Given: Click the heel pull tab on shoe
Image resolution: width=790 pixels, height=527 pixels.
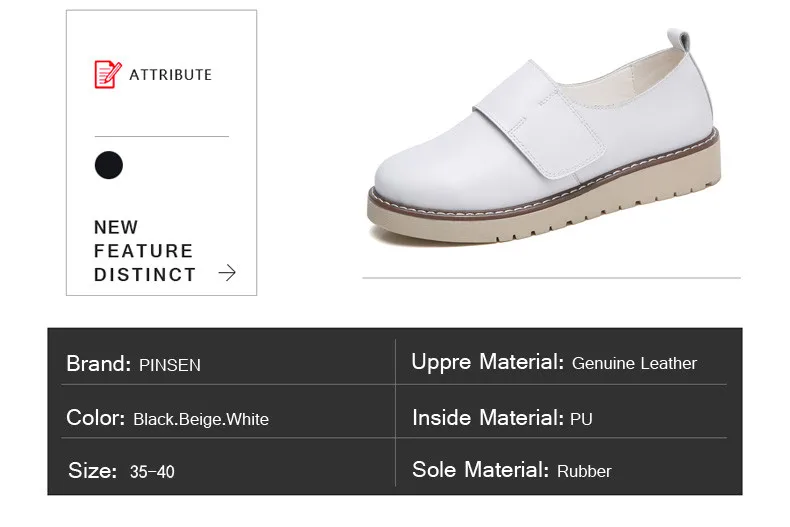Looking at the screenshot, I should point(679,40).
